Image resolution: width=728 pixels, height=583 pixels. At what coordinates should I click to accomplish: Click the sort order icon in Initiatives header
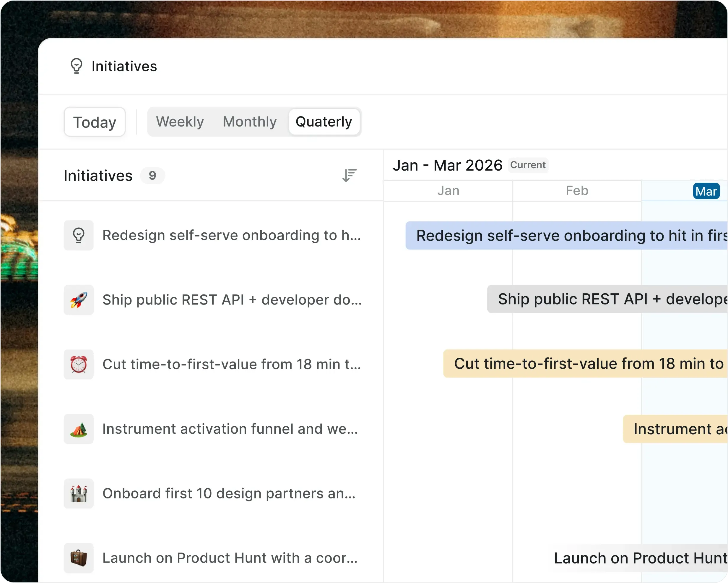coord(349,175)
